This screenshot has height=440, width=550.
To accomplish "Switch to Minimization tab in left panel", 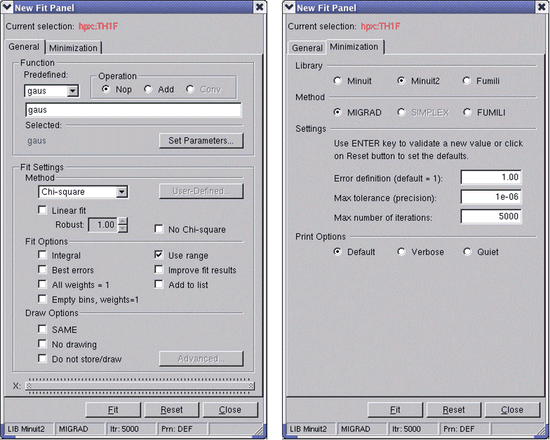I will [x=73, y=48].
